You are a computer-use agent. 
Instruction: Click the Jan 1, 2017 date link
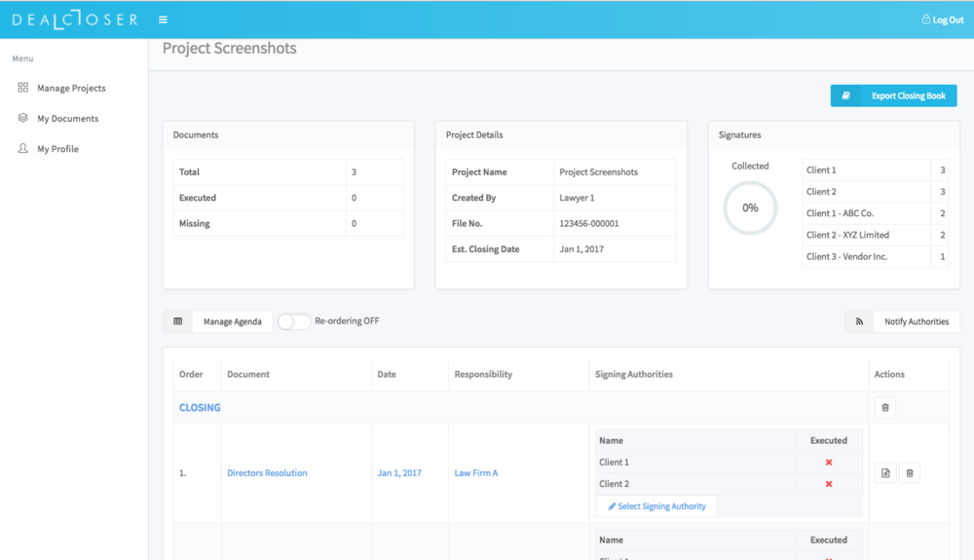399,473
